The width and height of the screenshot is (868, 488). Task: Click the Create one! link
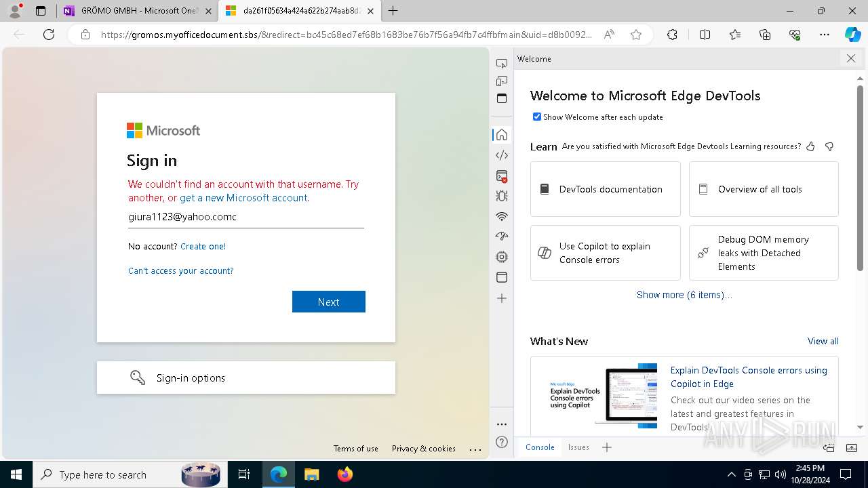pyautogui.click(x=203, y=246)
